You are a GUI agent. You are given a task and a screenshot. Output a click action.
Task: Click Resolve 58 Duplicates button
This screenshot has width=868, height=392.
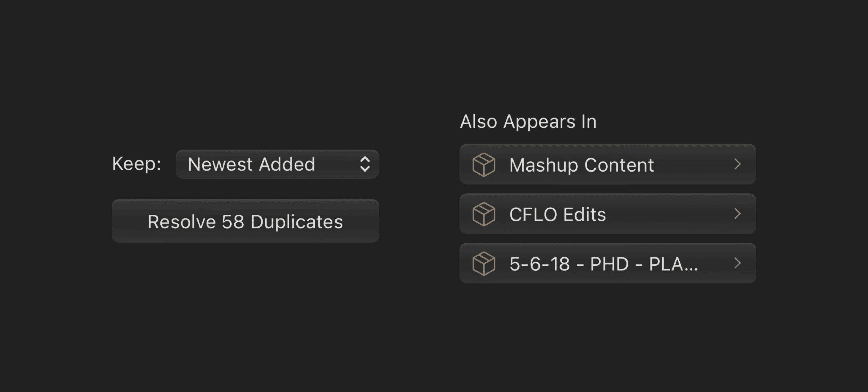245,221
